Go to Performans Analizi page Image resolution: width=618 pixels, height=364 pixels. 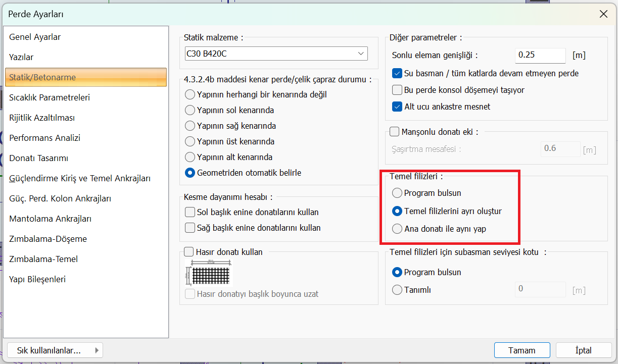coord(44,138)
